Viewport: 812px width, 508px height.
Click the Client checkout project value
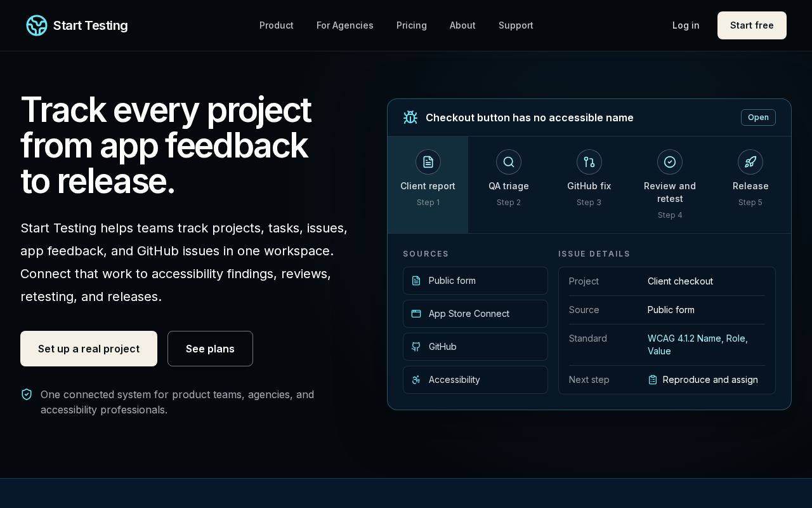point(680,281)
